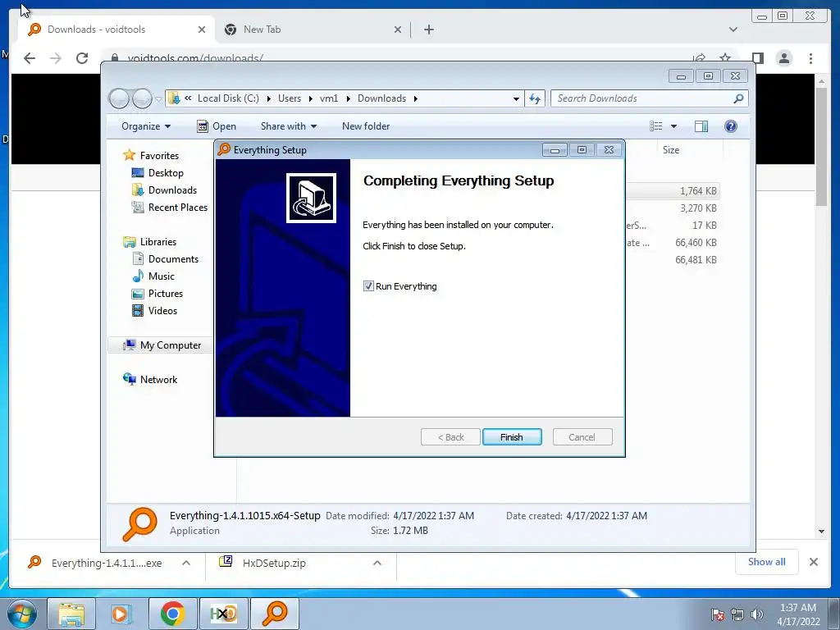Open Windows Explorer from the taskbar
Screen dimensions: 840x630
click(x=71, y=614)
